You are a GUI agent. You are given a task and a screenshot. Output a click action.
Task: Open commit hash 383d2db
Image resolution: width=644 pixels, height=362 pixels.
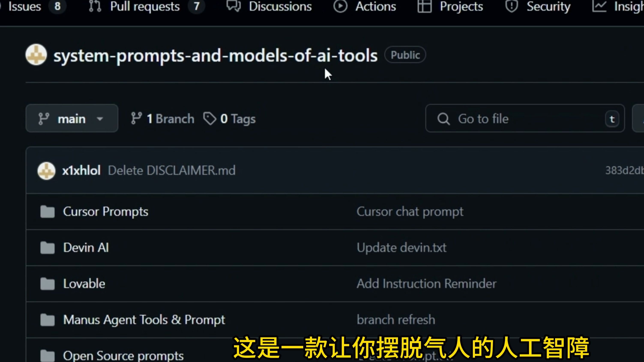[625, 171]
